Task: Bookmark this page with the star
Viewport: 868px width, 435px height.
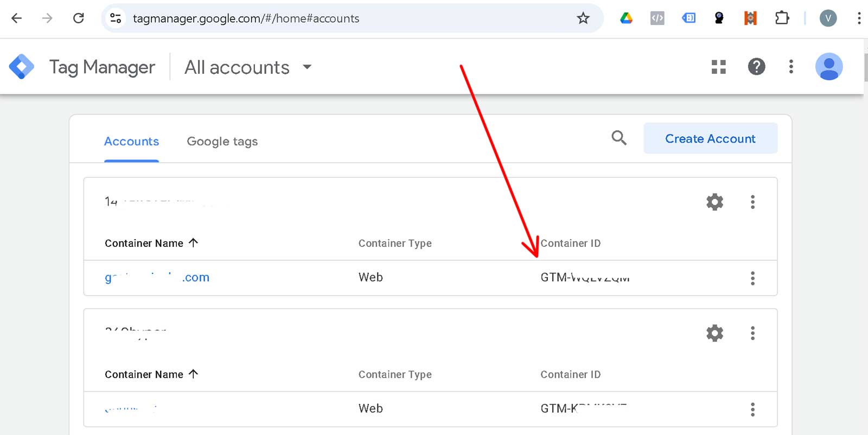Action: point(583,18)
